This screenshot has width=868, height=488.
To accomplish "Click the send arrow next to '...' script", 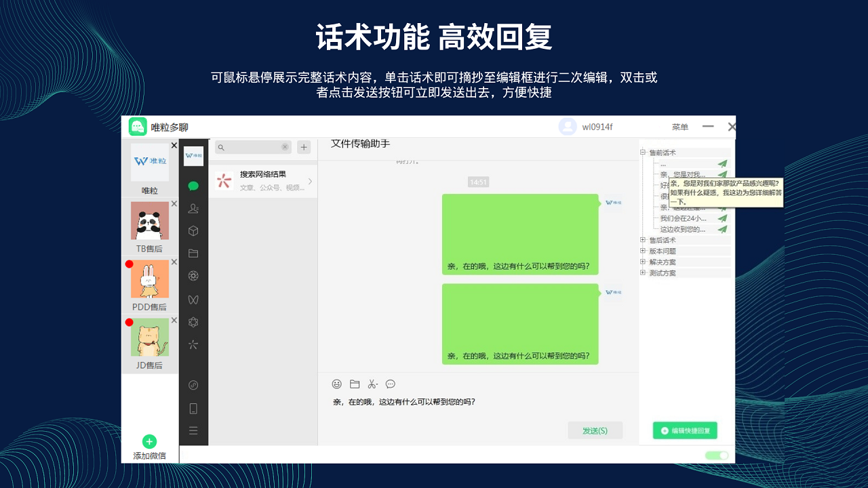I will click(x=723, y=163).
